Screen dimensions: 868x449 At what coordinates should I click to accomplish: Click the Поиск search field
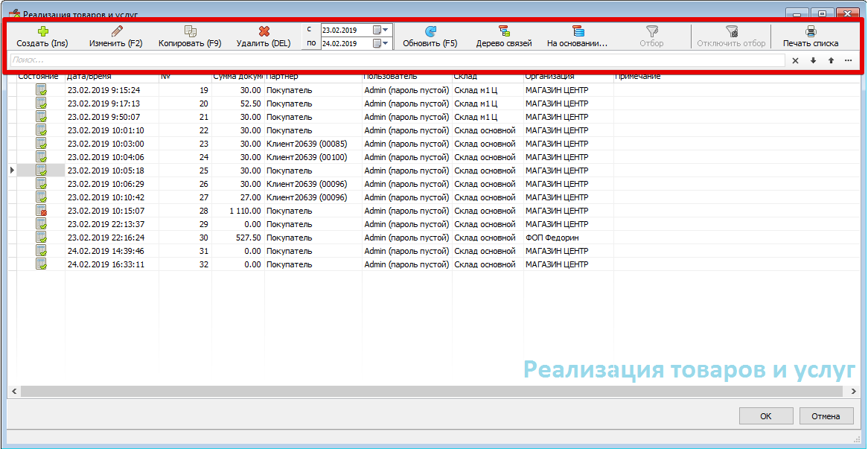pos(398,60)
